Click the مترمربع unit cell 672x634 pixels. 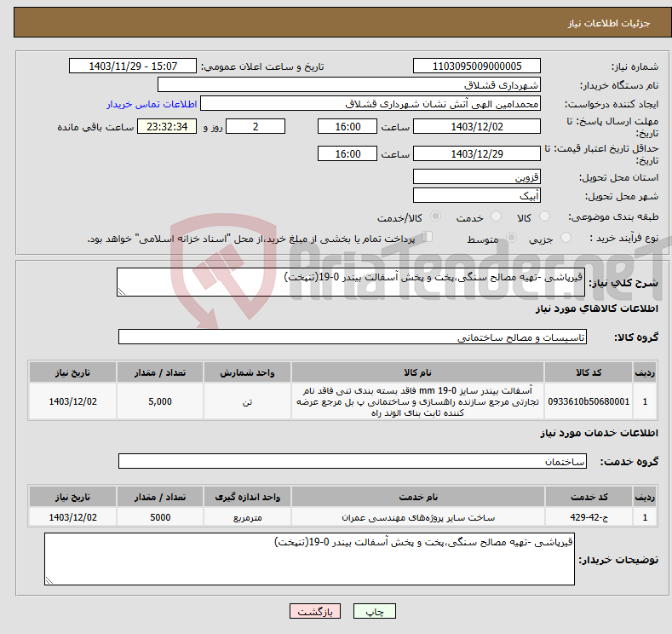pos(247,517)
